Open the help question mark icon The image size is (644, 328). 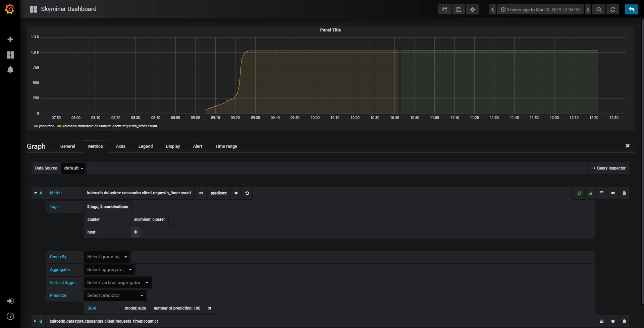click(10, 316)
